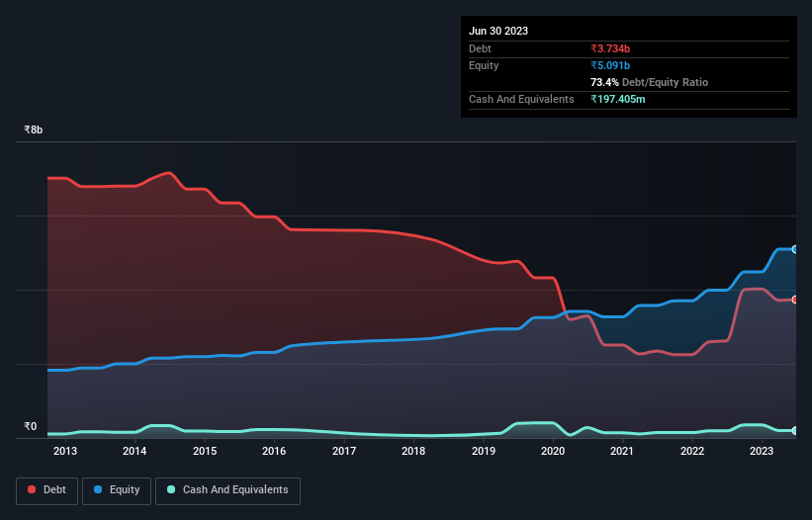Click the 2019 x-axis label
812x520 pixels.
(484, 451)
